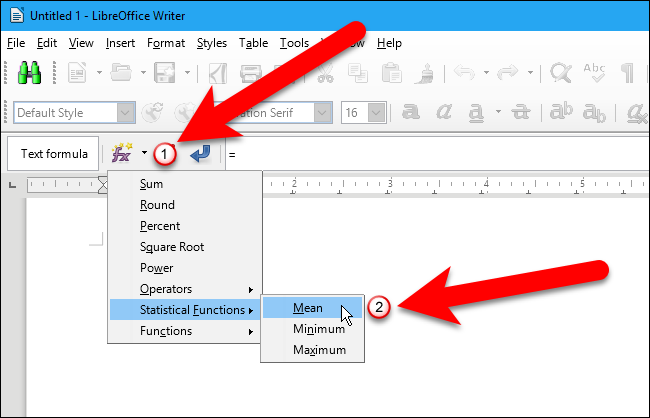
Task: Open the Save dropdown arrow
Action: coord(187,73)
